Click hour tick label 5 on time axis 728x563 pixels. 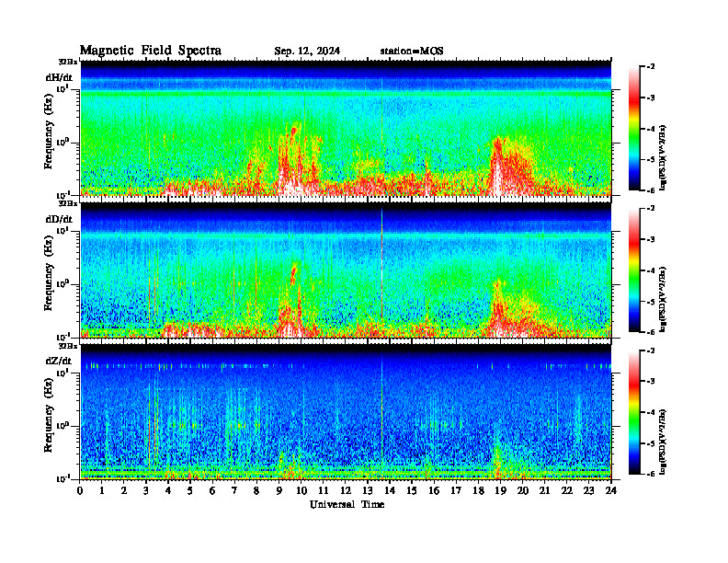tap(190, 491)
